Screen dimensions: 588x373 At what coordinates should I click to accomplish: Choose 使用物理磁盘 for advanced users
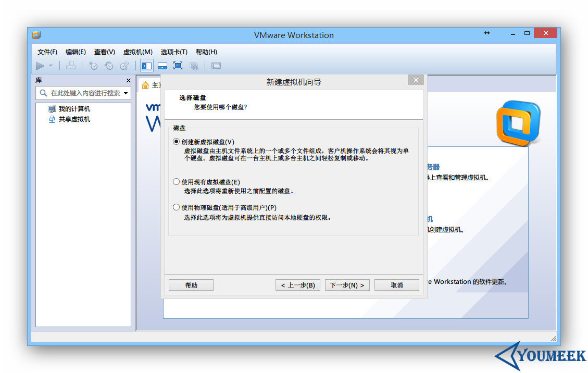[x=177, y=207]
